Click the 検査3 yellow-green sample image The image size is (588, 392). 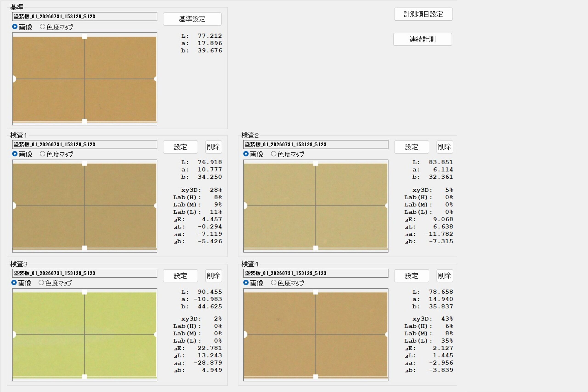tap(85, 335)
